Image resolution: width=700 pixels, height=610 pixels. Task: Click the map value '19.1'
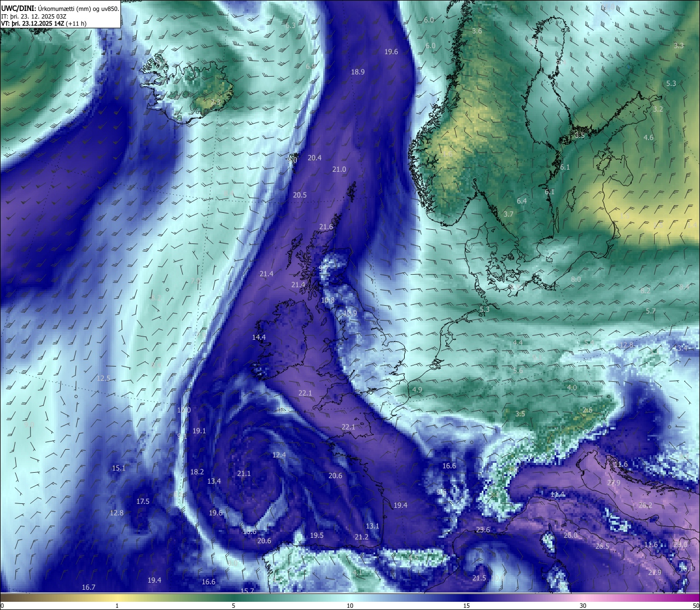199,431
